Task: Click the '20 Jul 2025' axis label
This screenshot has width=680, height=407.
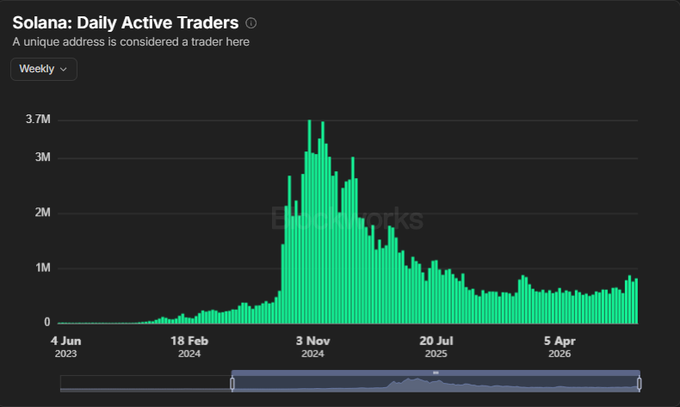Action: 436,347
